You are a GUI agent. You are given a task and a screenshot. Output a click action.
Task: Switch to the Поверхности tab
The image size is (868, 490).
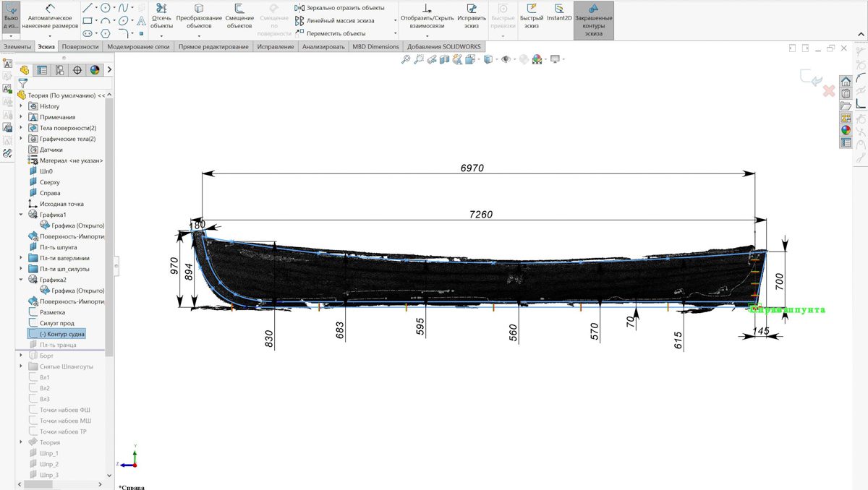click(x=80, y=47)
